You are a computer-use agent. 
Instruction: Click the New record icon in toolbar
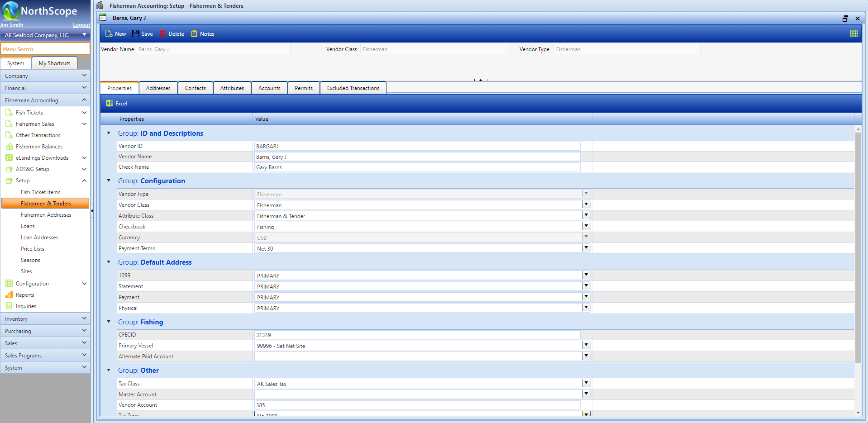click(x=109, y=34)
